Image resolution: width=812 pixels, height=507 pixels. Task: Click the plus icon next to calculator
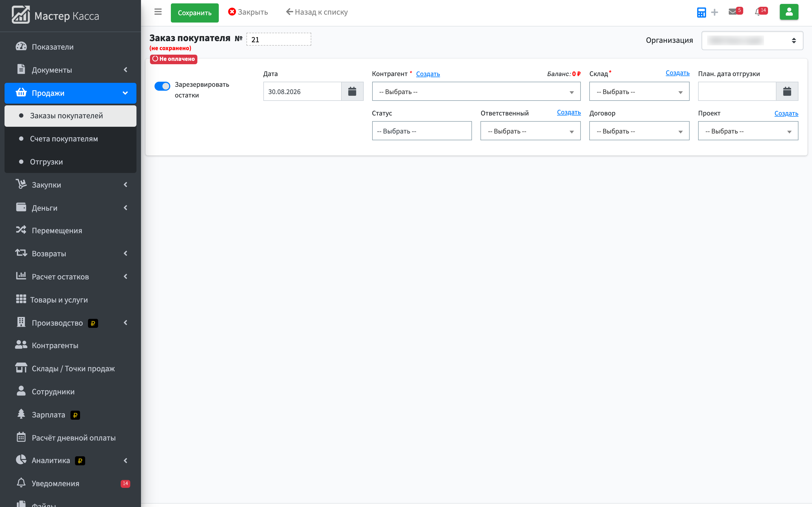(715, 12)
